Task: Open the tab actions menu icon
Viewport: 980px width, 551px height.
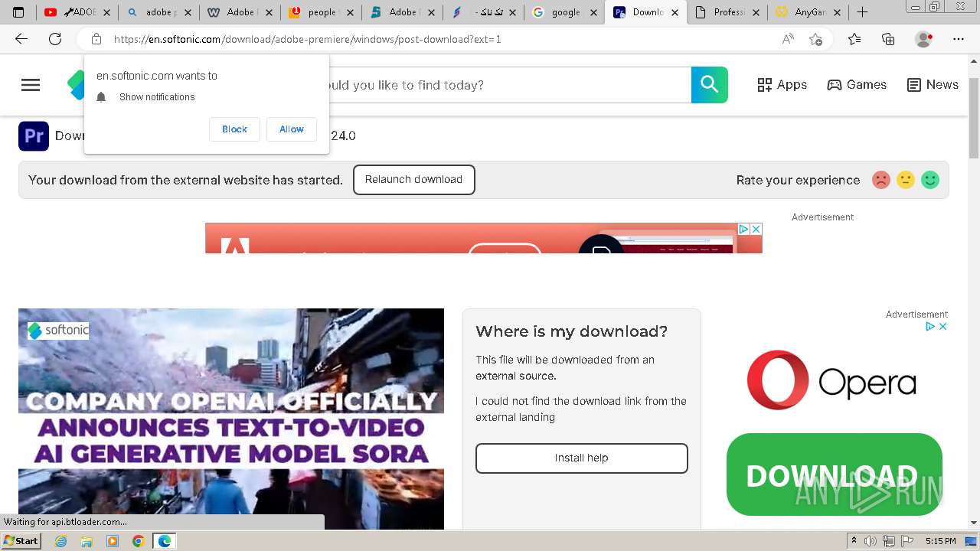Action: tap(18, 12)
